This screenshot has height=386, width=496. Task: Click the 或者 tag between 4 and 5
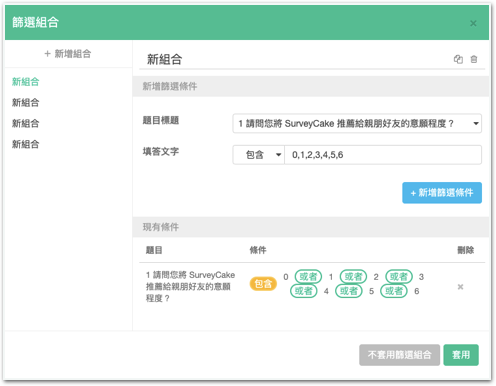pos(349,291)
